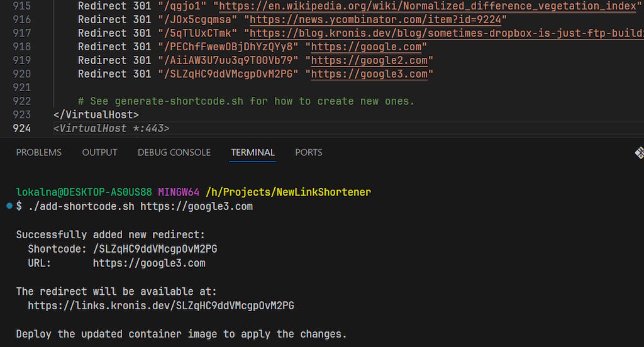644x347 pixels.
Task: Click the <VirtualHost *:443> line
Action: coord(111,128)
